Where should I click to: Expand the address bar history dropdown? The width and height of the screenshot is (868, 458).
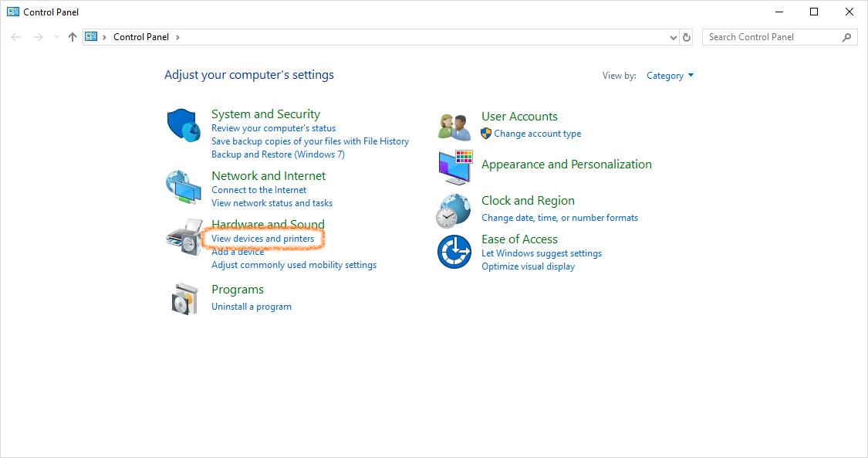tap(671, 36)
